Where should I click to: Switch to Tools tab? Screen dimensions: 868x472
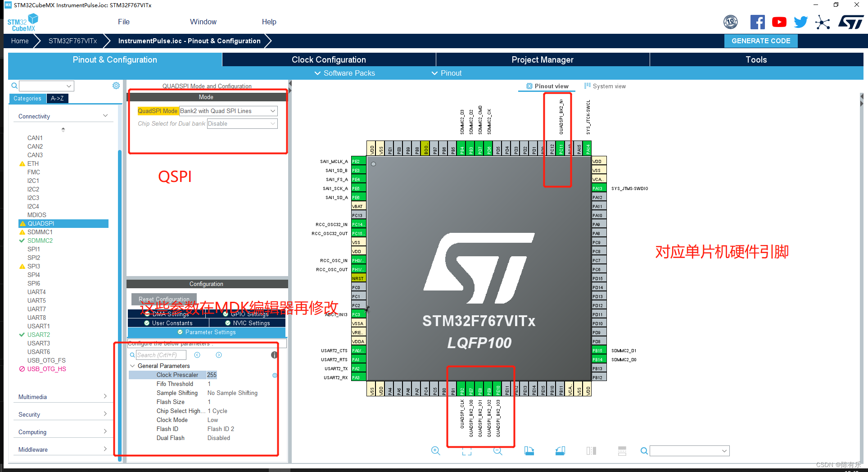click(756, 59)
